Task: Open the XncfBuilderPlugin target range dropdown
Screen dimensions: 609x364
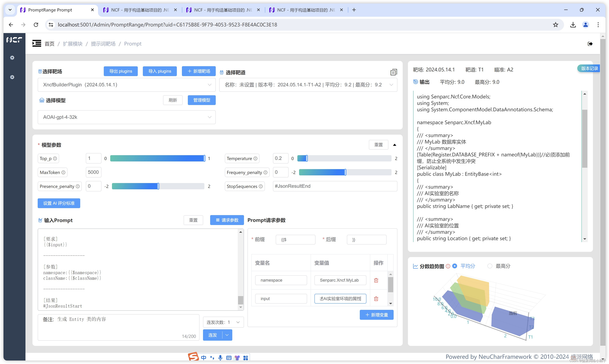Action: coord(126,85)
